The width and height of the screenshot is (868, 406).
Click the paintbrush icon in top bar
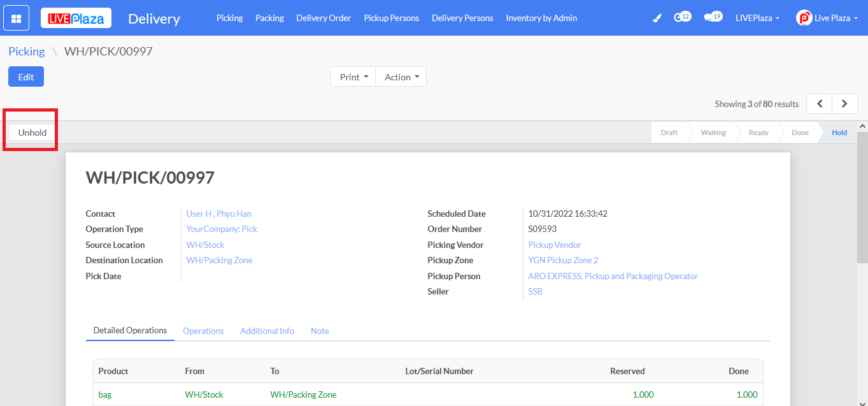[658, 18]
